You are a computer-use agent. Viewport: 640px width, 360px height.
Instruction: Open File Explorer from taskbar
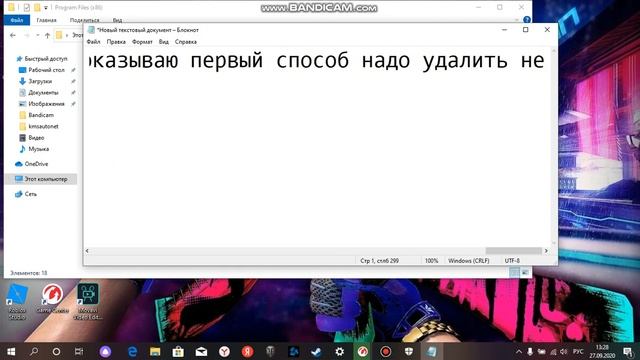(155, 351)
